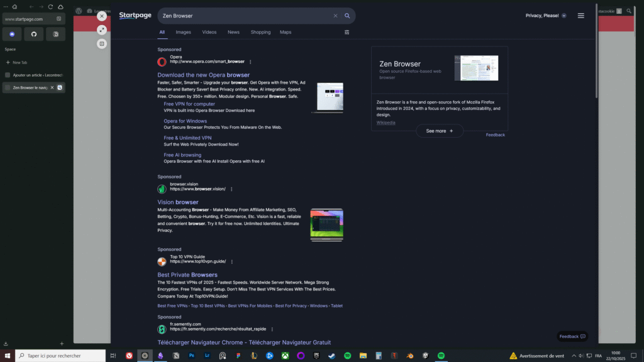
Task: Clear the search field with the X icon
Action: click(335, 15)
